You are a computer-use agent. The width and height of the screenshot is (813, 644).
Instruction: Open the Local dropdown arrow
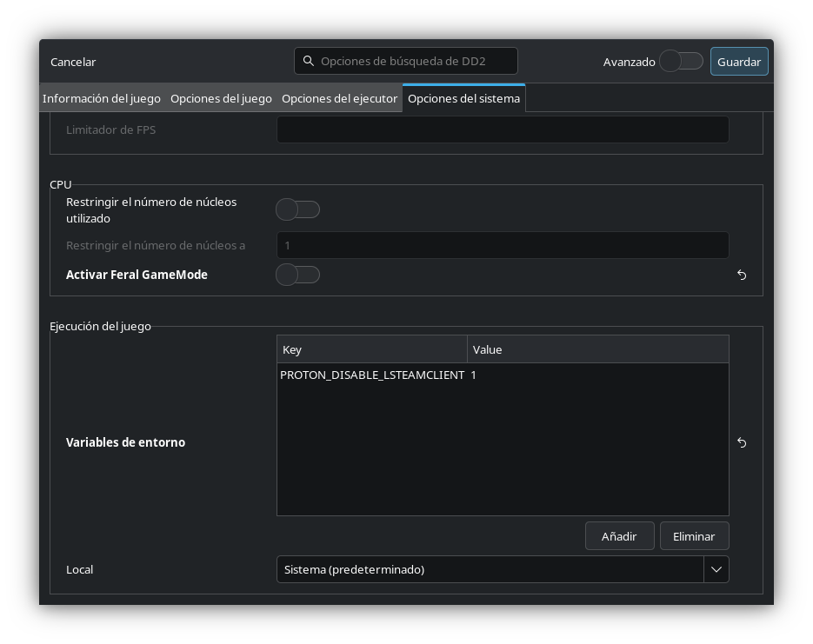click(x=716, y=569)
